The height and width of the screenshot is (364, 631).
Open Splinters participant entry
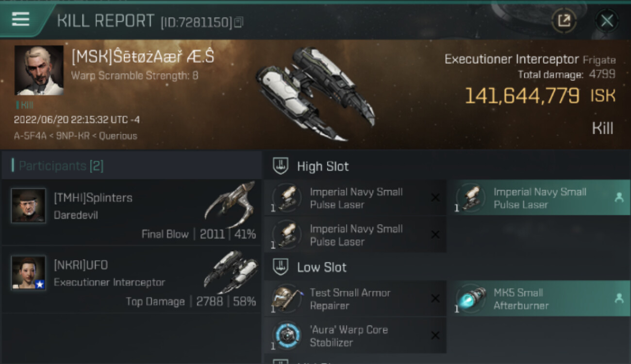pos(131,212)
